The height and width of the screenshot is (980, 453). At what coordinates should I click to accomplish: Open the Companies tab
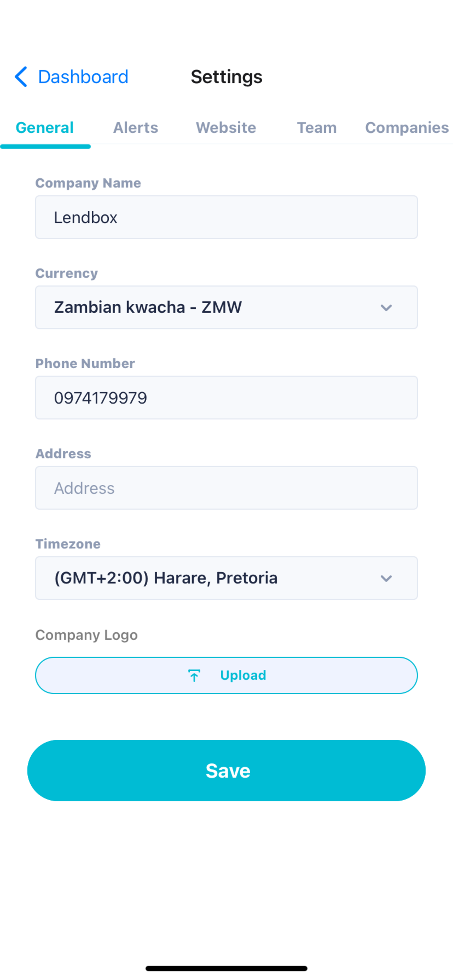[407, 128]
